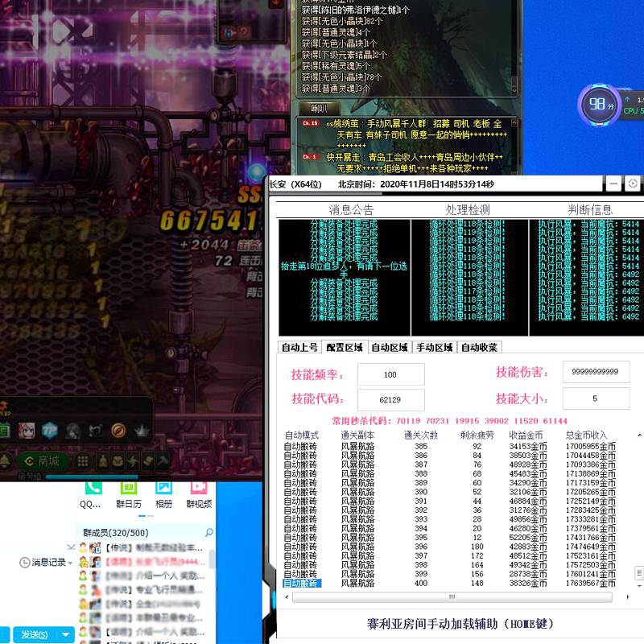The width and height of the screenshot is (644, 644).
Task: Select the first group member 【传说】 row
Action: (142, 548)
